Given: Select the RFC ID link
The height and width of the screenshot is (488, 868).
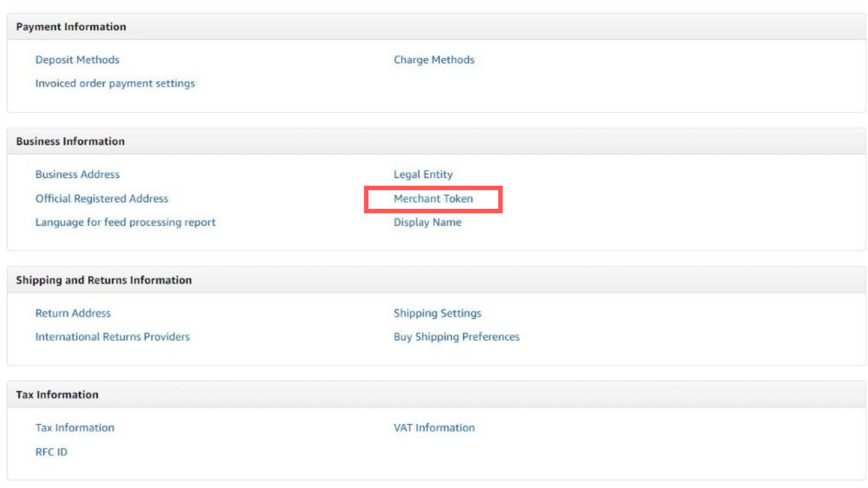Looking at the screenshot, I should [51, 452].
